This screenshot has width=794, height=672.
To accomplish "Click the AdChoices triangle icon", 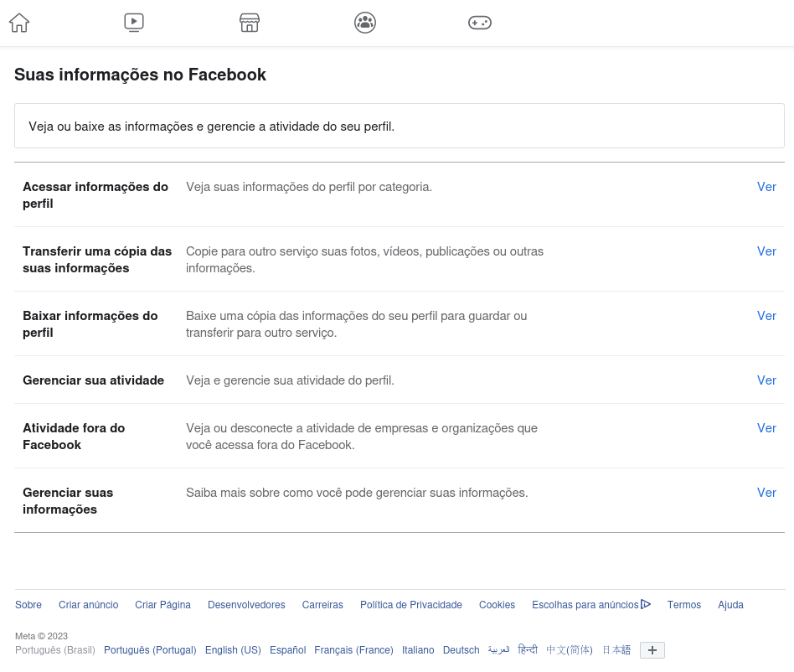I will (646, 604).
